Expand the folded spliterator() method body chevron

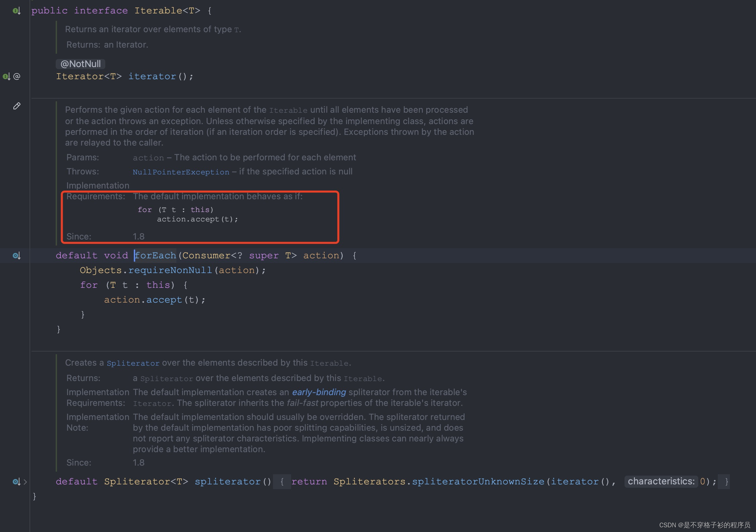(x=25, y=482)
